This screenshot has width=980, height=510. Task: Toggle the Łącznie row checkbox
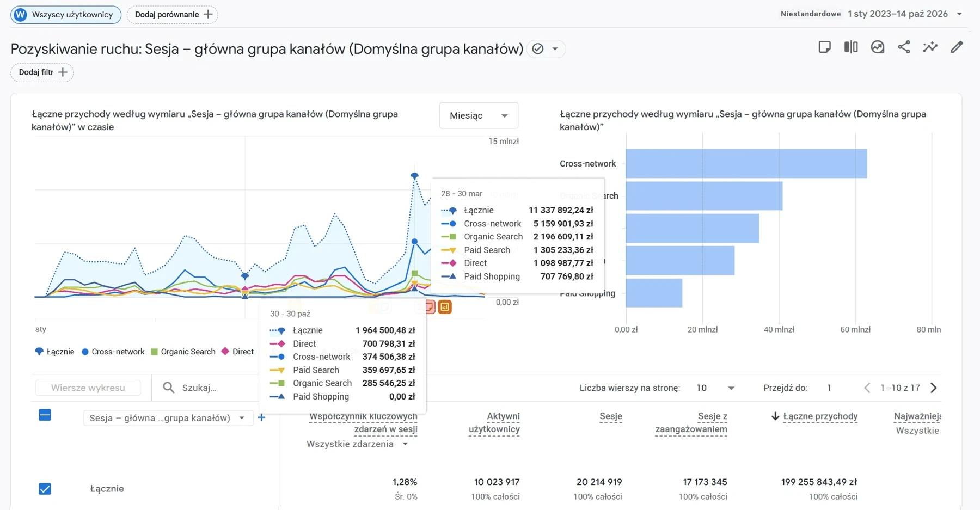45,489
